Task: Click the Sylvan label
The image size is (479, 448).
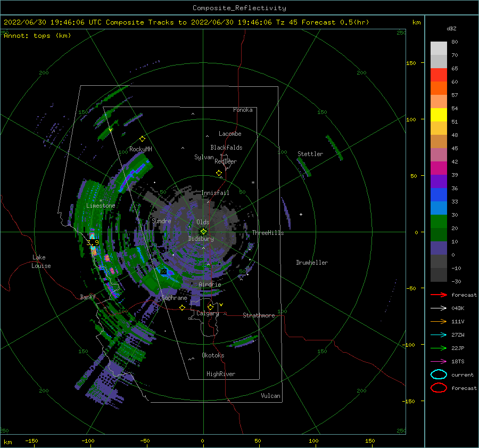Action: tap(204, 157)
